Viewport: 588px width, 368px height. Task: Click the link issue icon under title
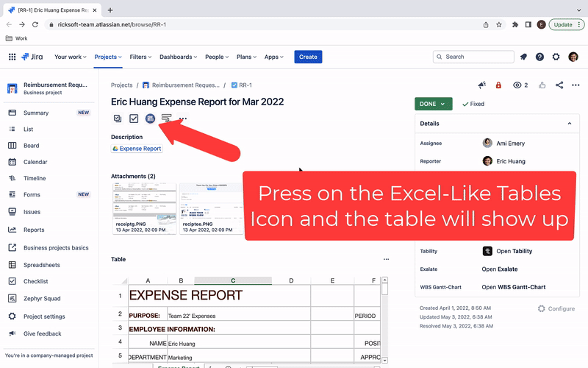tap(166, 118)
